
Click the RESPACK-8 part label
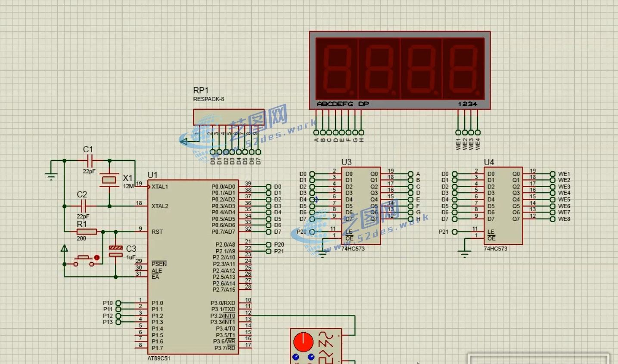(x=209, y=99)
